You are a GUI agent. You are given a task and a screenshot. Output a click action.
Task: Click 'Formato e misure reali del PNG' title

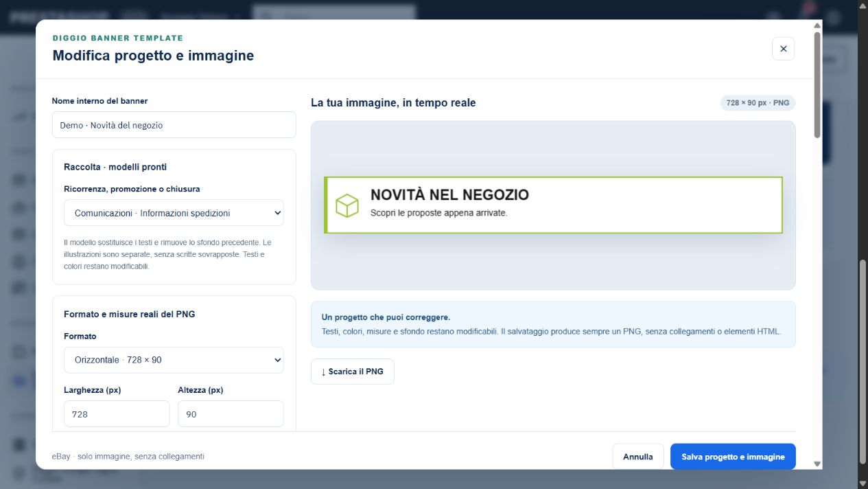pos(130,314)
